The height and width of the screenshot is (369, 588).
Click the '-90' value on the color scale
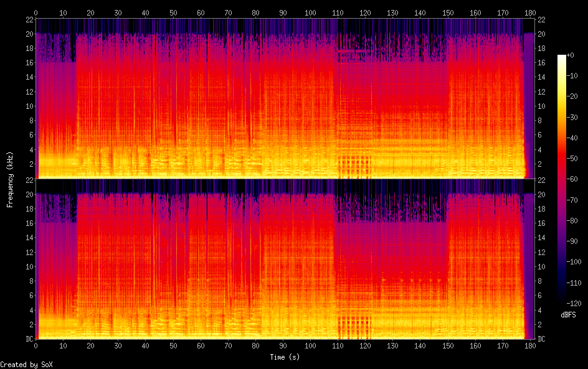[x=572, y=241]
